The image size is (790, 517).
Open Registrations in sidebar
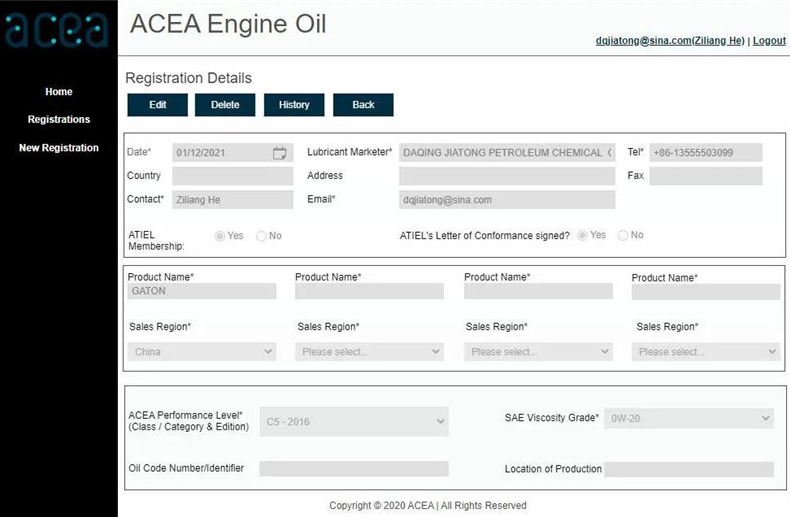(59, 119)
